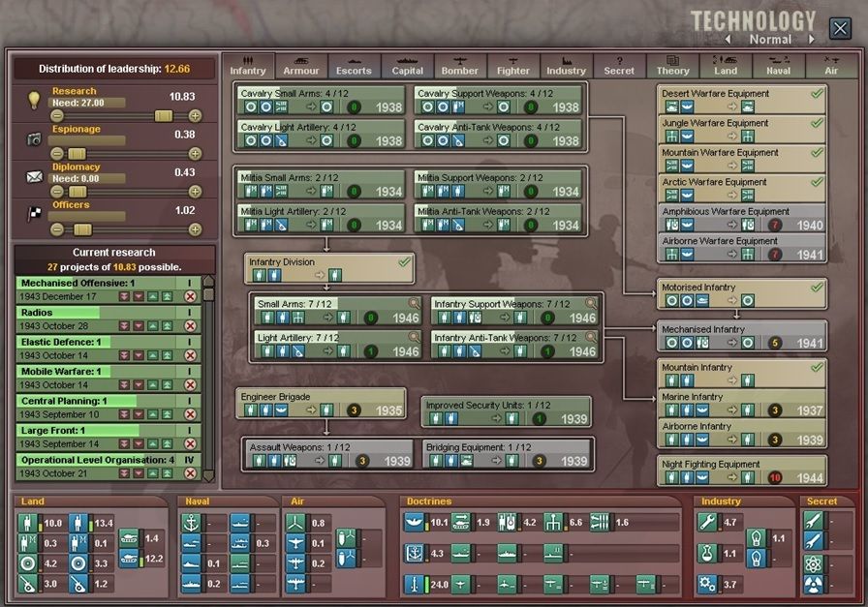Viewport: 868px width, 607px height.
Task: Open the Bomber technology tab
Action: click(x=459, y=66)
